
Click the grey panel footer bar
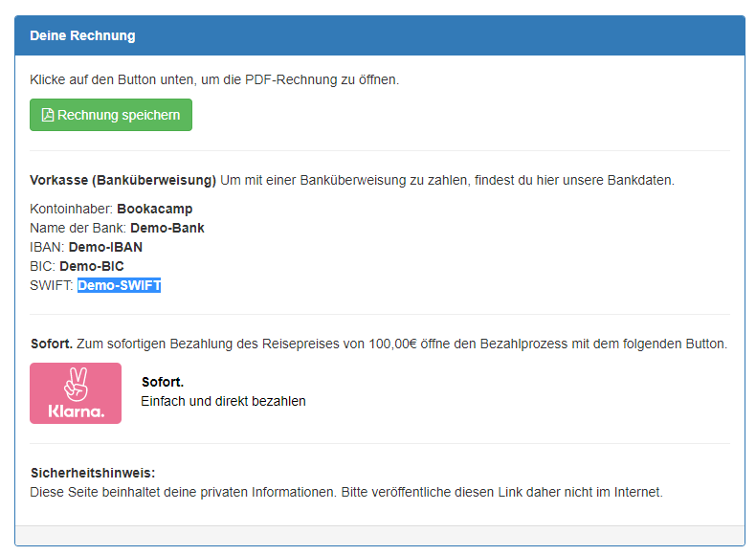(379, 535)
